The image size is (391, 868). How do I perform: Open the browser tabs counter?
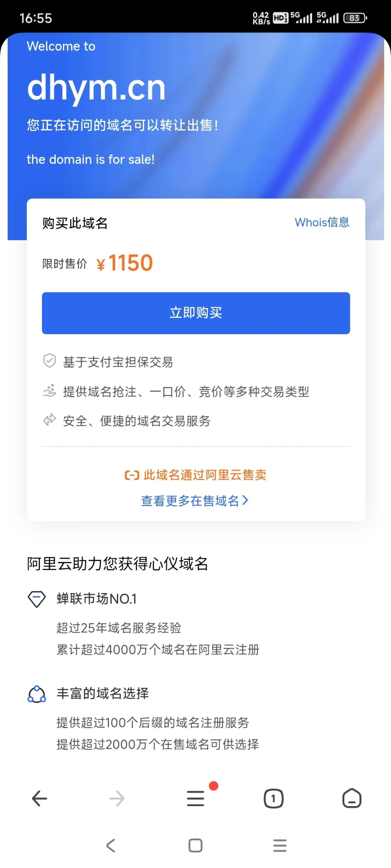pyautogui.click(x=274, y=798)
